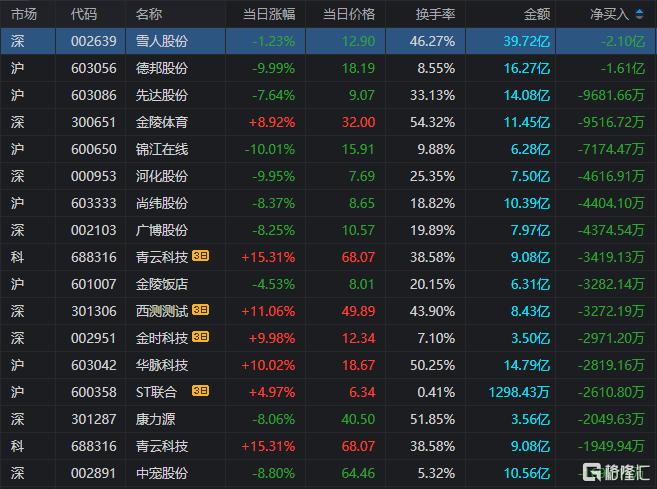
Task: Click the 14.79亿 amount for 华脉科技
Action: pyautogui.click(x=527, y=365)
